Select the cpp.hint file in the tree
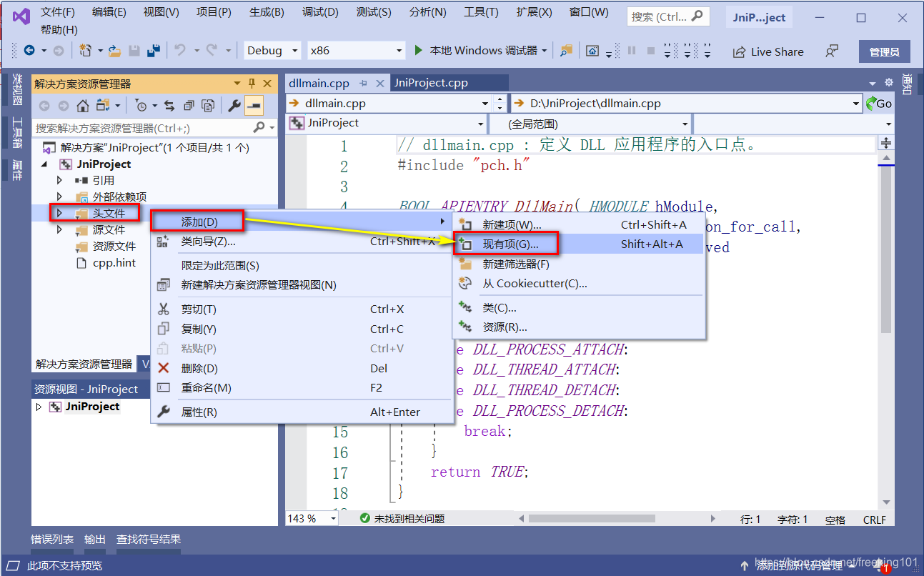This screenshot has width=924, height=576. [114, 262]
